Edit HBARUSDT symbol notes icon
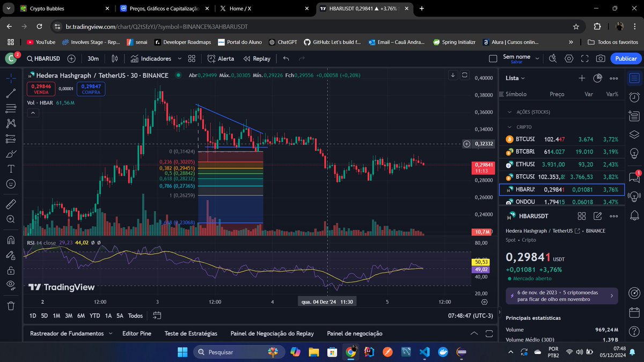Screen dimensions: 644x362 [x=597, y=216]
